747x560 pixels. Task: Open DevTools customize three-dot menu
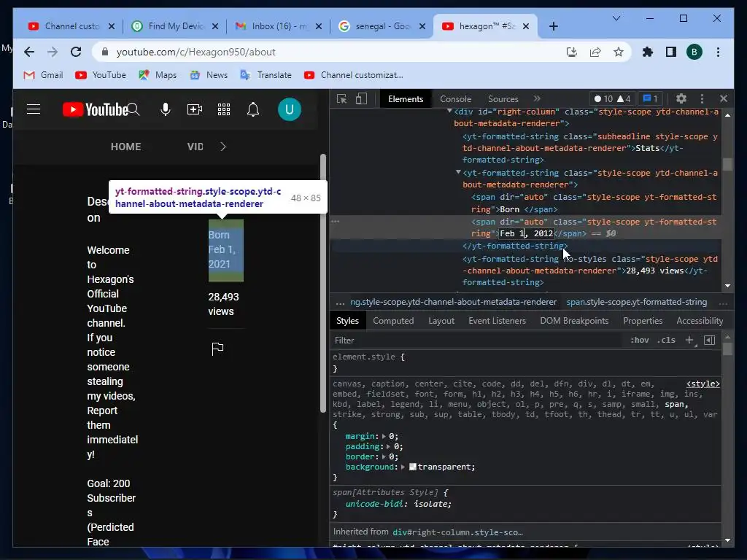pos(702,98)
